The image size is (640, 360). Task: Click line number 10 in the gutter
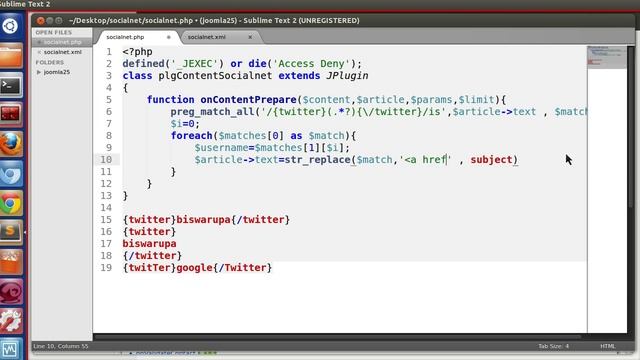click(106, 160)
